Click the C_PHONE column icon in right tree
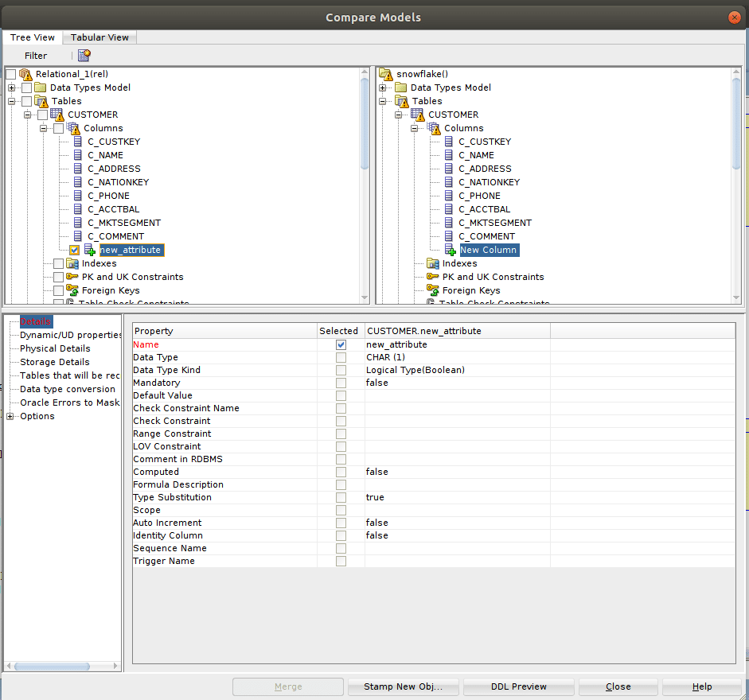 (x=449, y=196)
